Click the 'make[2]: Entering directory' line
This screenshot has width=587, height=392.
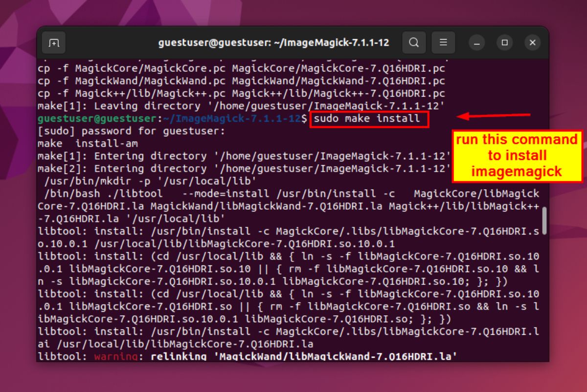(244, 169)
